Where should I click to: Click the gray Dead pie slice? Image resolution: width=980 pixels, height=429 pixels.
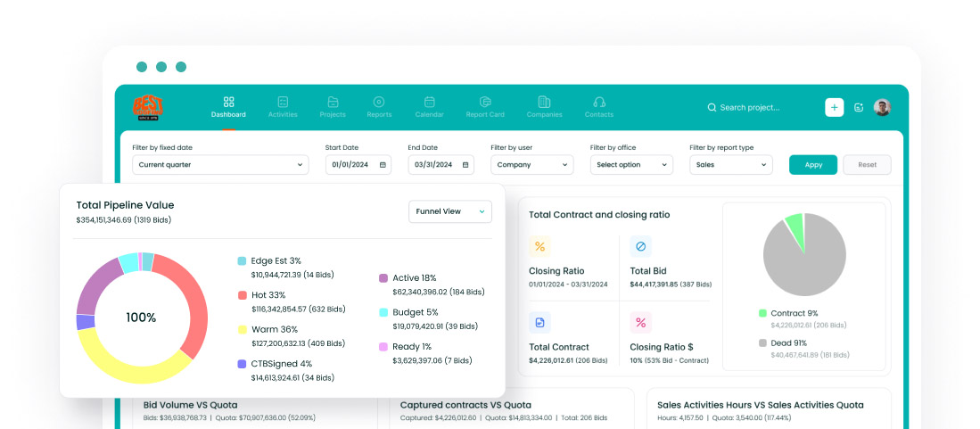pyautogui.click(x=804, y=262)
